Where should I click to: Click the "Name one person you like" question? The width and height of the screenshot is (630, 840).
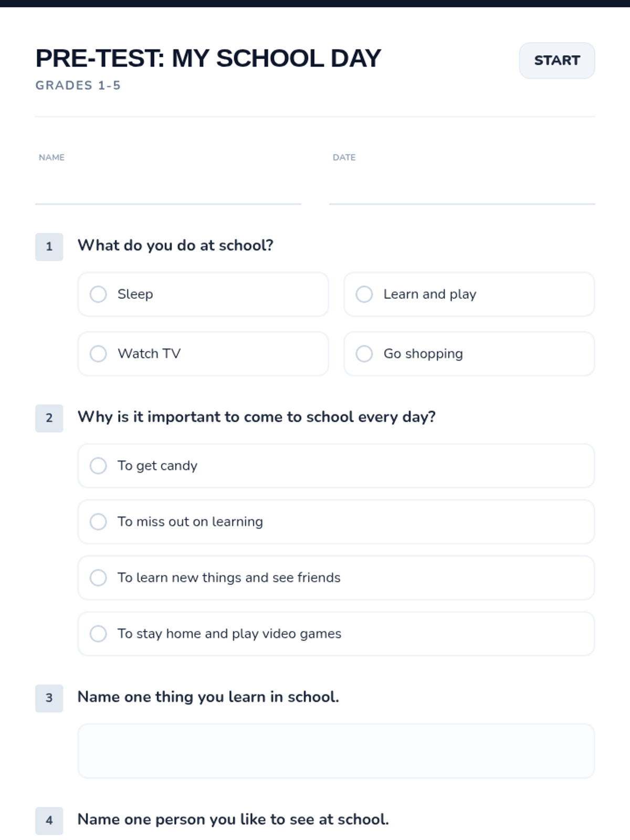point(233,820)
